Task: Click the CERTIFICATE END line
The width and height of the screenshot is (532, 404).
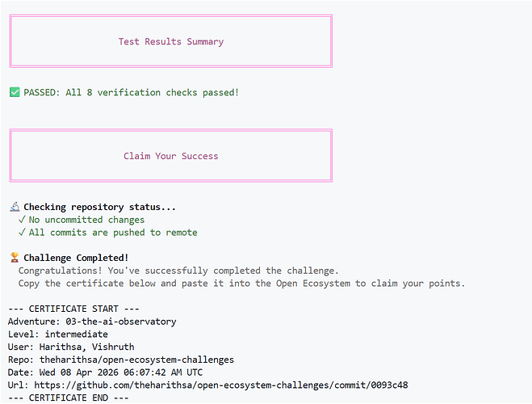Action: click(x=68, y=398)
